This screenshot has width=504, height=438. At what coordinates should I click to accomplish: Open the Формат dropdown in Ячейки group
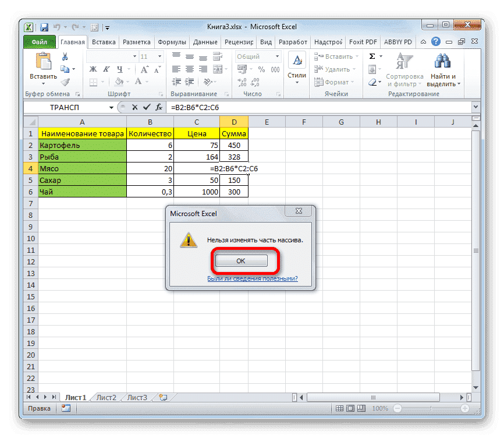click(x=335, y=82)
